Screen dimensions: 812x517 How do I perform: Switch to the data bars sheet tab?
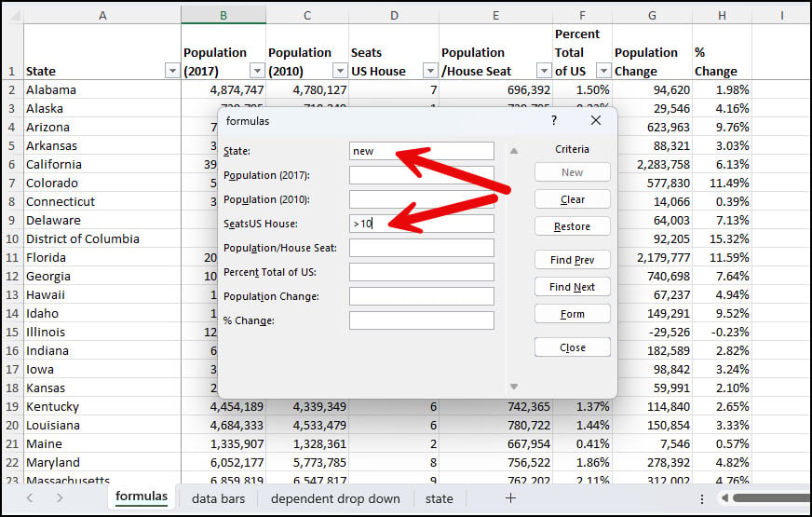(x=218, y=498)
